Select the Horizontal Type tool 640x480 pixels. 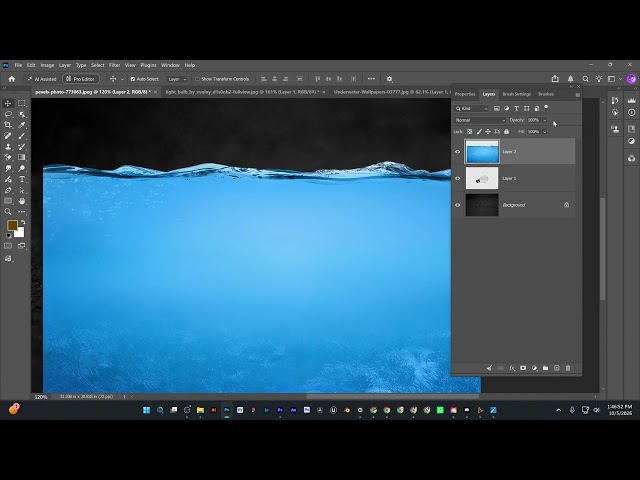tap(22, 179)
